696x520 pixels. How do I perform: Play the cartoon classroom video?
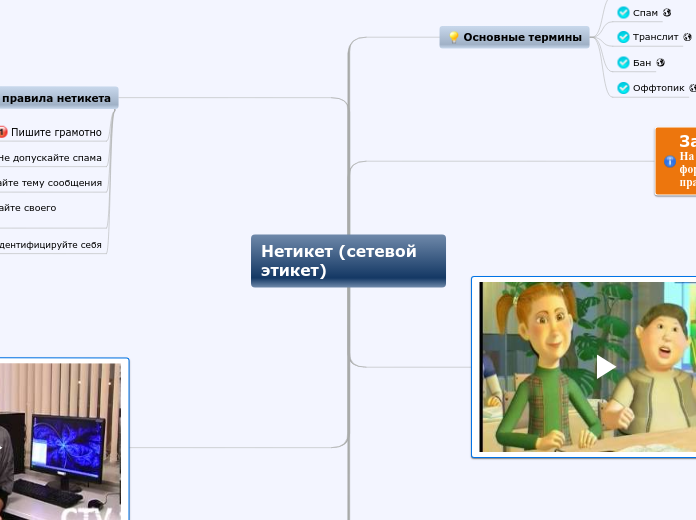pyautogui.click(x=605, y=367)
